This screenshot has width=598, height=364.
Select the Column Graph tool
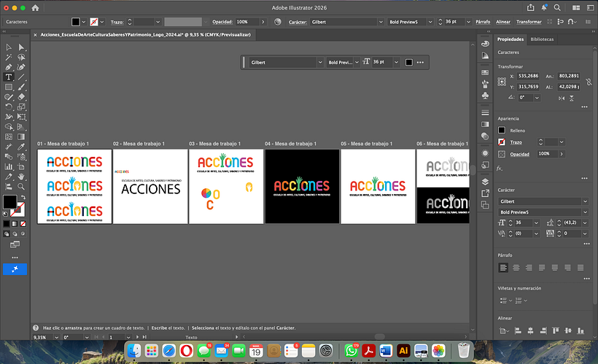pos(9,167)
